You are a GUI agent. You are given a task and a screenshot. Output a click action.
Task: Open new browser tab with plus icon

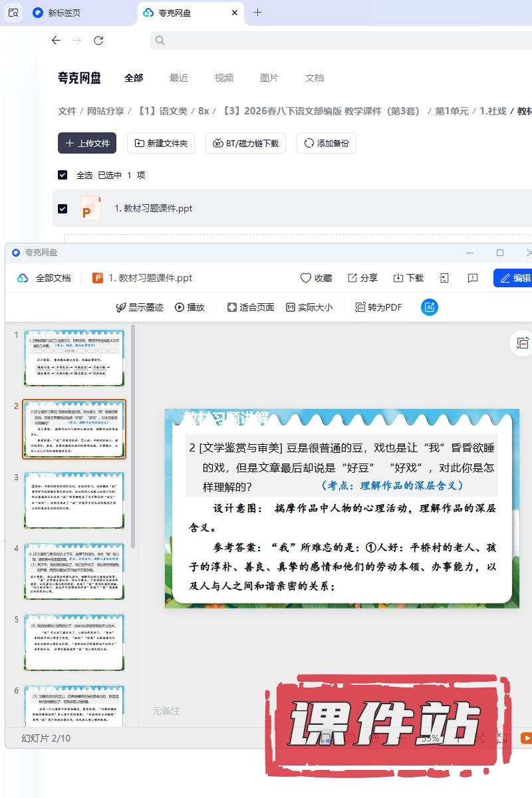pos(258,12)
